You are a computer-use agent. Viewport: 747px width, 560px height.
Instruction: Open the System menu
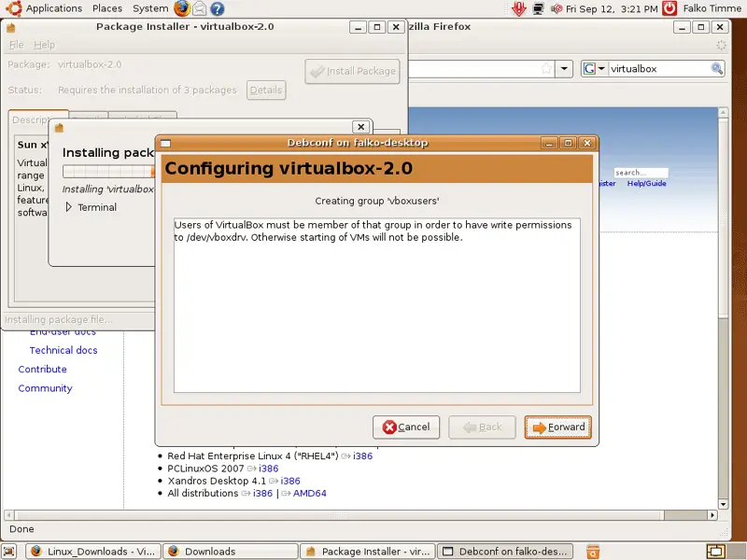(150, 8)
